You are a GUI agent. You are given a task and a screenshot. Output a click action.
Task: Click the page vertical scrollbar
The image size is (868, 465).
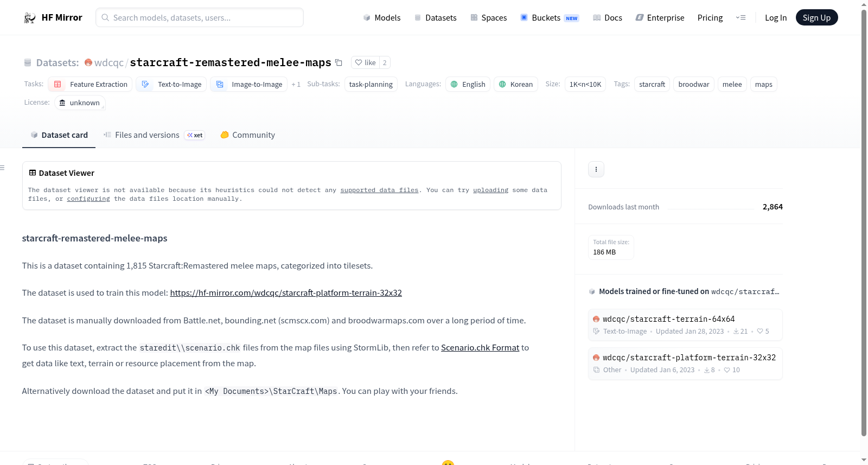[x=864, y=222]
